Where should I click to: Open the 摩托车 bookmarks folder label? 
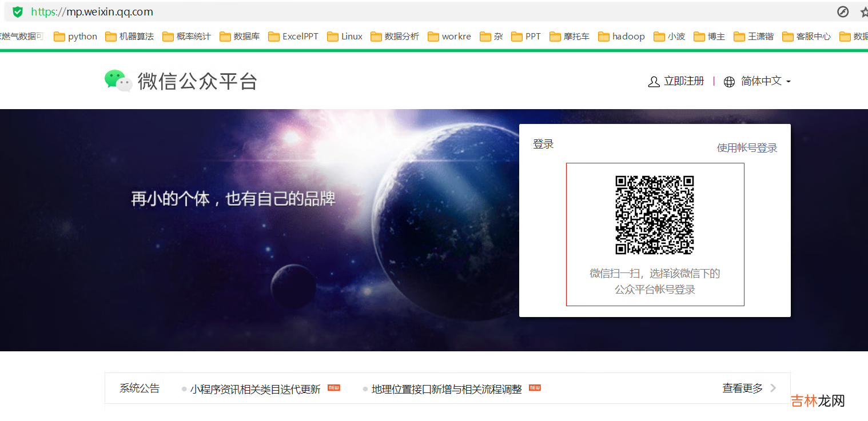[576, 37]
